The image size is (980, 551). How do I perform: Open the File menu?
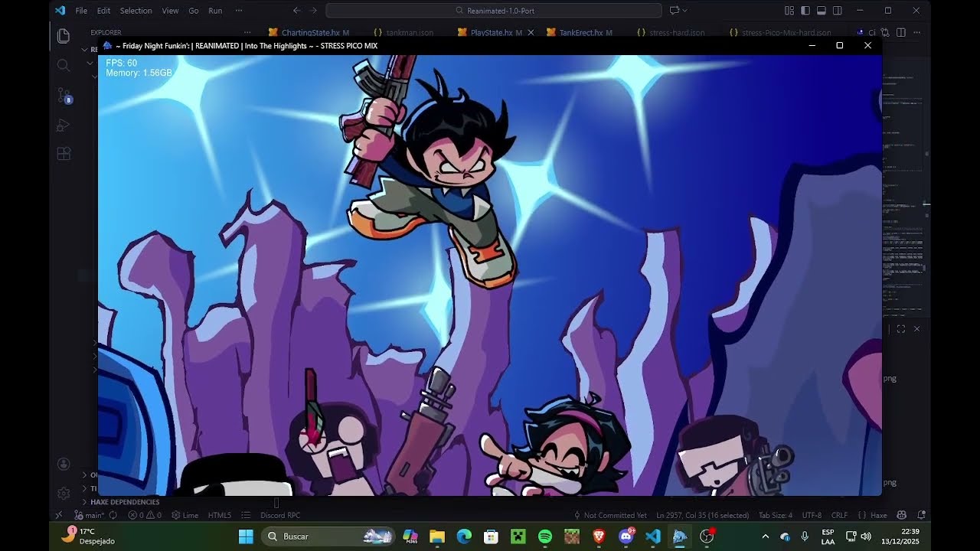(x=81, y=11)
